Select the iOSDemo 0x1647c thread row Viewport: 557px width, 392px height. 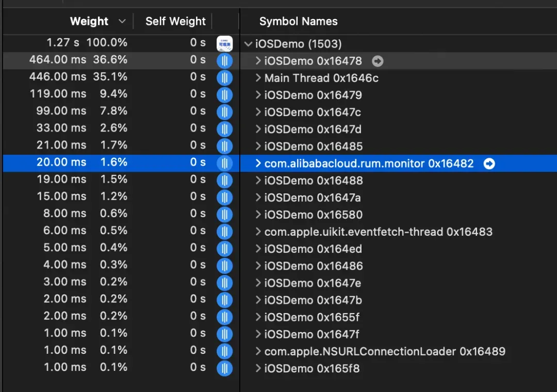tap(313, 112)
